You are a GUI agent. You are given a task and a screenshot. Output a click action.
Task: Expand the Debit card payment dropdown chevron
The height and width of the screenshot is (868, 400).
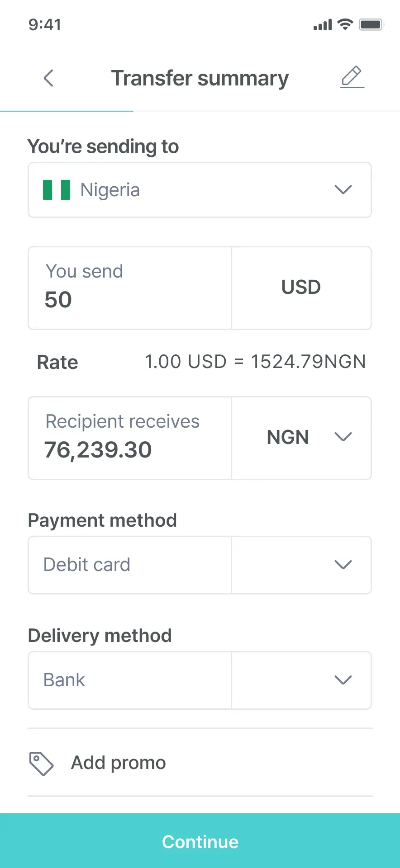click(x=343, y=564)
